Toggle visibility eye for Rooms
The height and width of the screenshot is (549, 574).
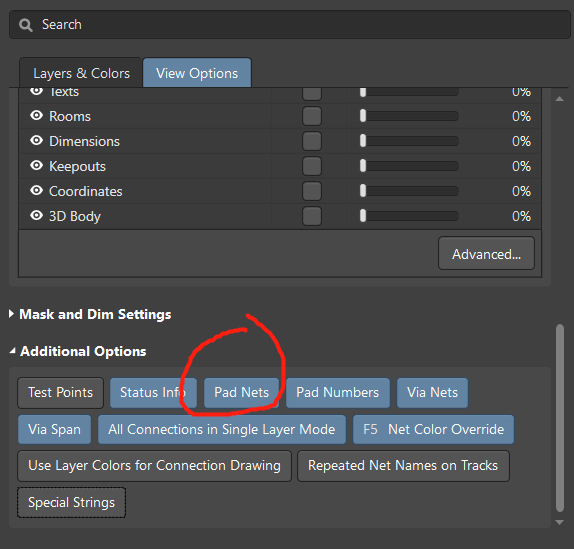tap(36, 116)
